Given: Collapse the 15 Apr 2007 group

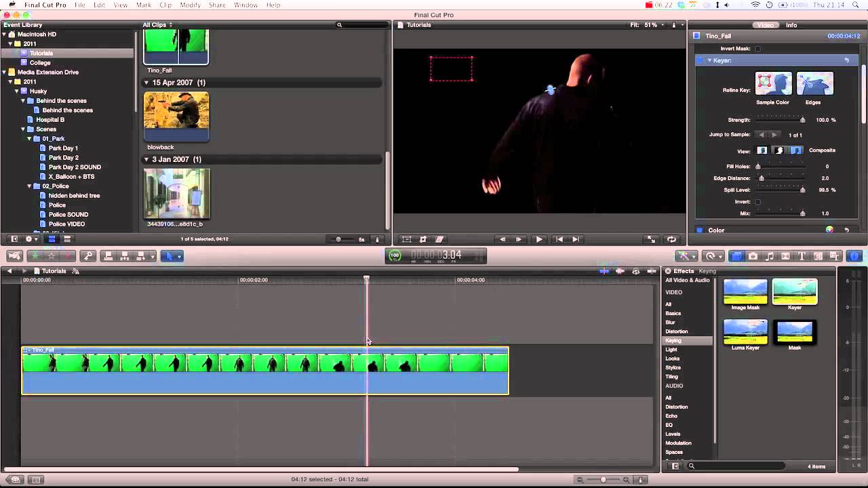Looking at the screenshot, I should click(146, 83).
